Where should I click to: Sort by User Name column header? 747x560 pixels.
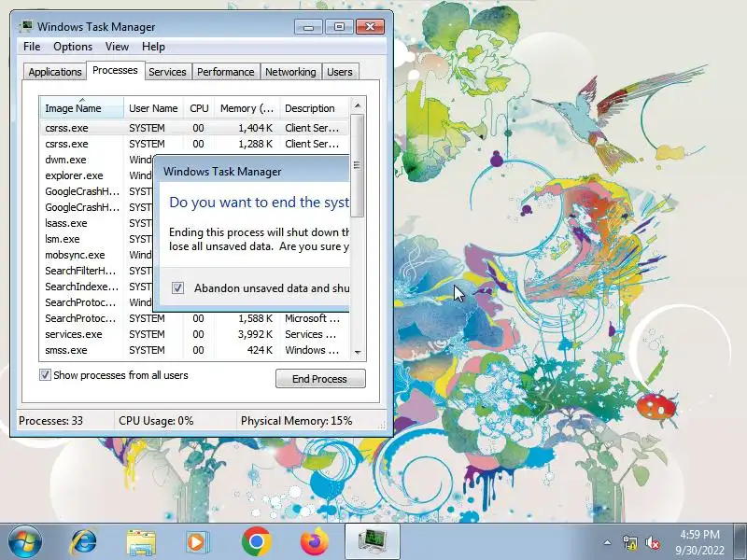click(x=153, y=108)
